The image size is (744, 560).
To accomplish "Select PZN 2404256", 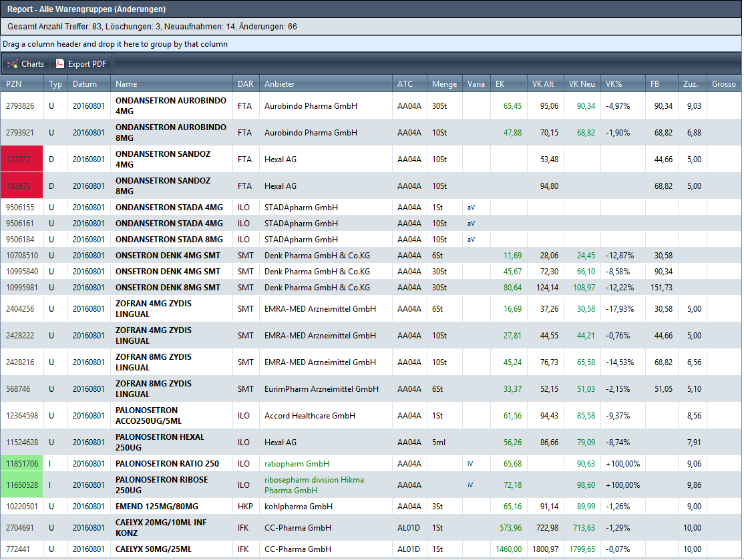I will [20, 308].
